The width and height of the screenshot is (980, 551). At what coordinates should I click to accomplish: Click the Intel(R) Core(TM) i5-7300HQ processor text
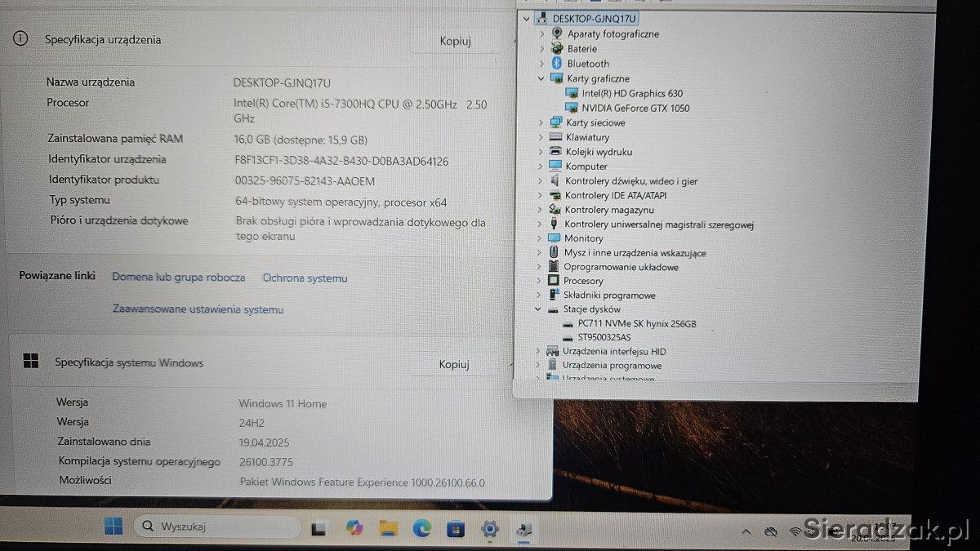(360, 111)
